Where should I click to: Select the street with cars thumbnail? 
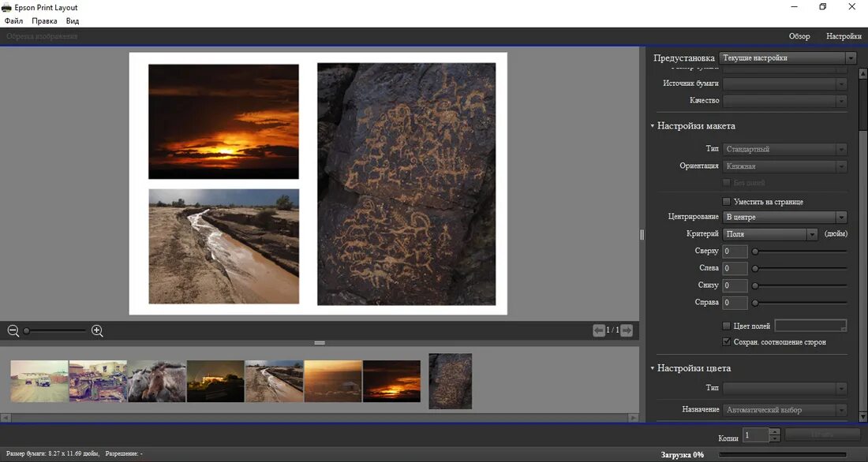click(39, 382)
